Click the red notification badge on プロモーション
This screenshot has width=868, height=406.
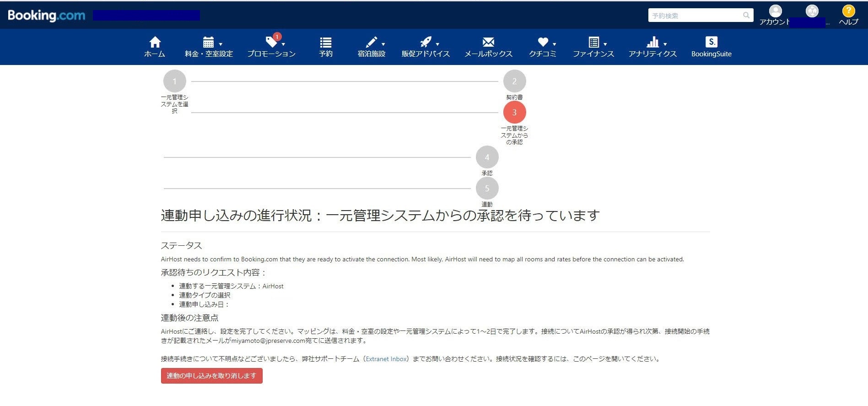click(x=277, y=37)
